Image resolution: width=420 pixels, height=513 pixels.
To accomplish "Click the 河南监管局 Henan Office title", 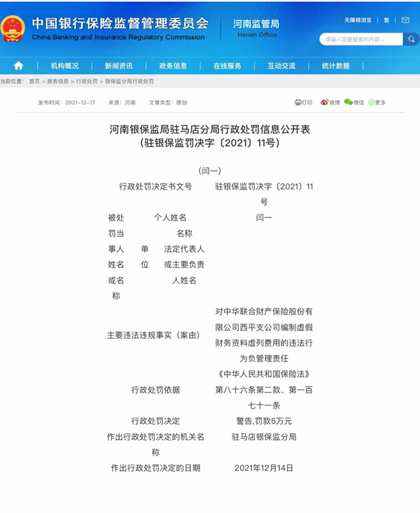I will [x=255, y=28].
